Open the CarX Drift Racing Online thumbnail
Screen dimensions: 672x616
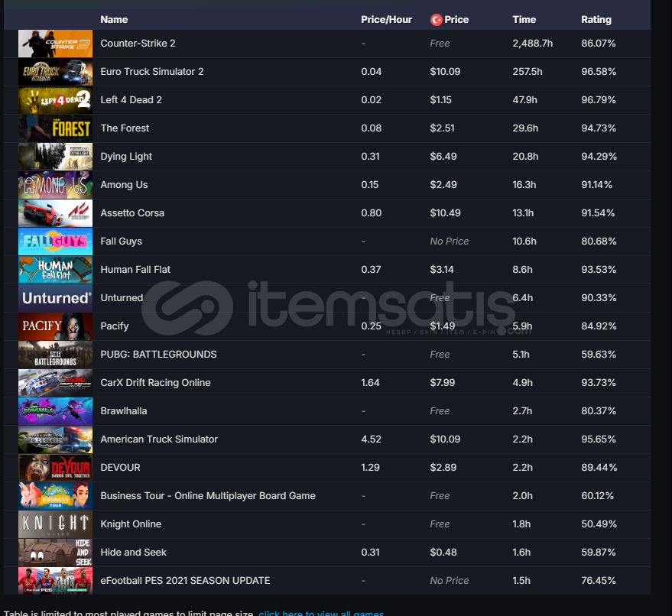coord(55,383)
